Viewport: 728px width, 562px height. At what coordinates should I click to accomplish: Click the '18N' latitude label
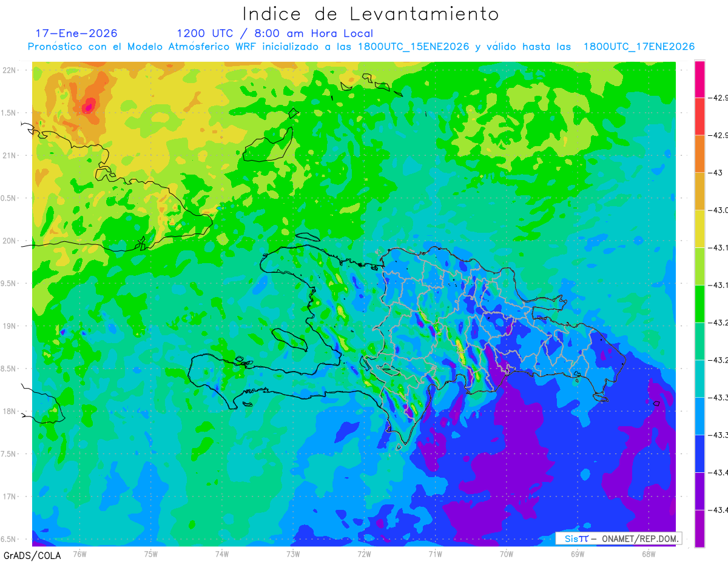point(9,412)
